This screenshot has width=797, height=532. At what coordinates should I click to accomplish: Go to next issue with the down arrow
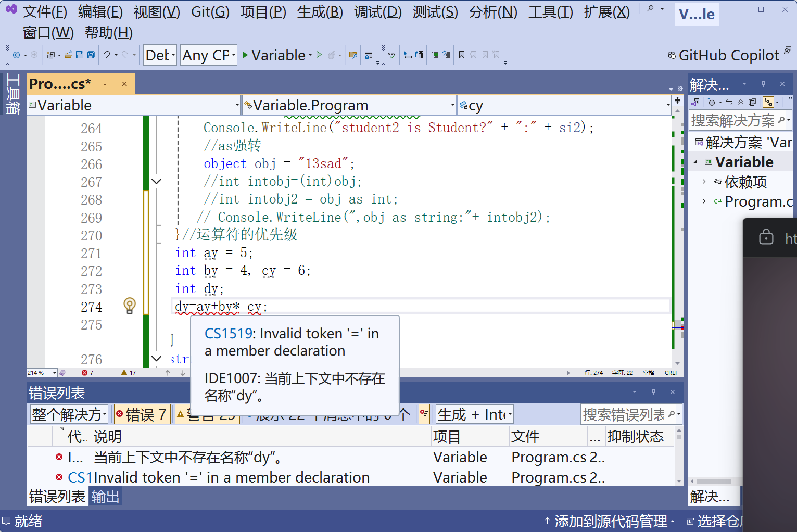point(183,373)
